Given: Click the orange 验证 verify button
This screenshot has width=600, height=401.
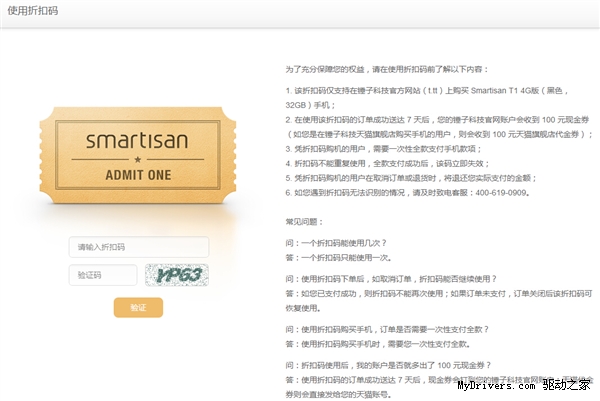Looking at the screenshot, I should click(x=138, y=307).
